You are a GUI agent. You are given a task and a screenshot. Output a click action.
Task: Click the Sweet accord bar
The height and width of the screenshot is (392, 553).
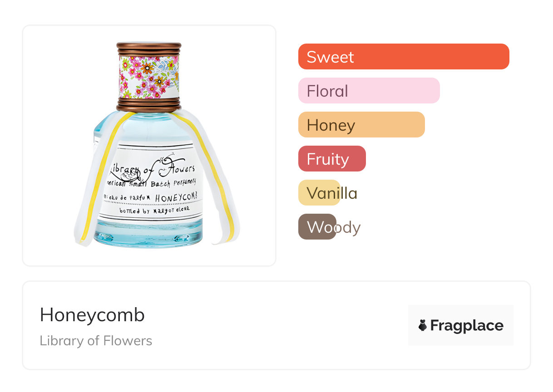point(403,57)
